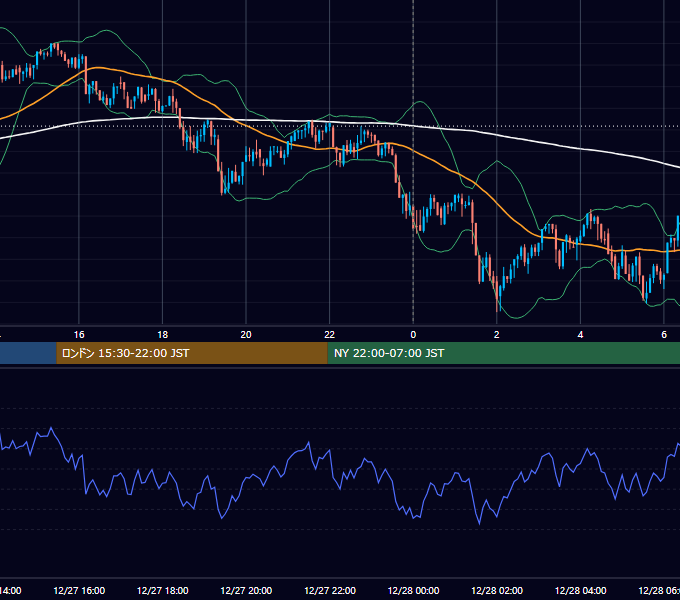Click the 0 hour label on the time axis
The width and height of the screenshot is (680, 600).
413,335
